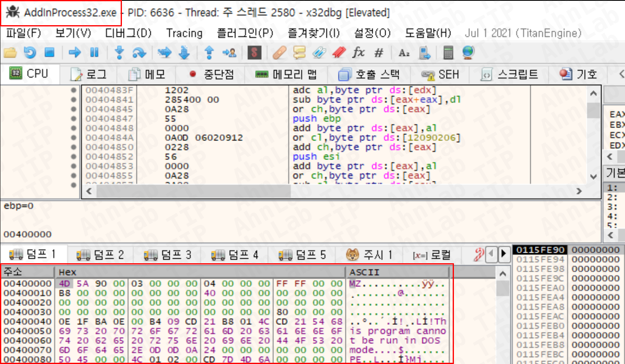Click the dump tab bar right scroll arrow
Screen dimensions: 625x364
504,254
